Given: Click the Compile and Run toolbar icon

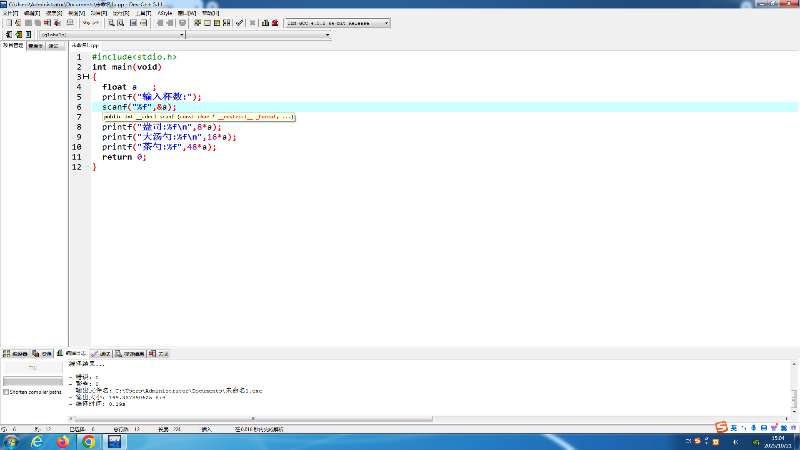Looking at the screenshot, I should coord(217,23).
